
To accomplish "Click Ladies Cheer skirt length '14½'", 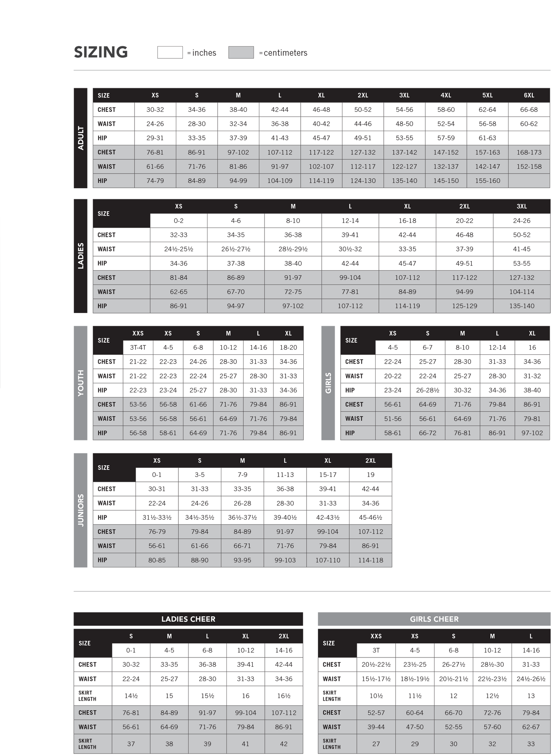I will coord(131,696).
